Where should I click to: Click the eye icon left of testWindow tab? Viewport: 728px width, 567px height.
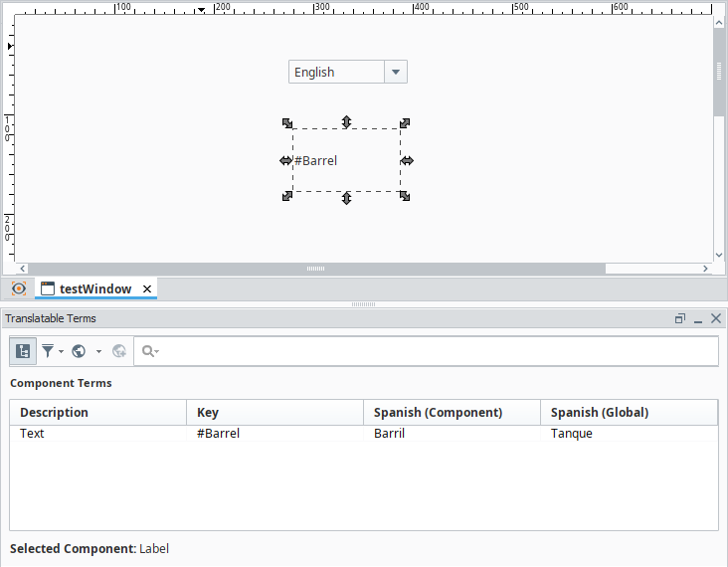[18, 288]
